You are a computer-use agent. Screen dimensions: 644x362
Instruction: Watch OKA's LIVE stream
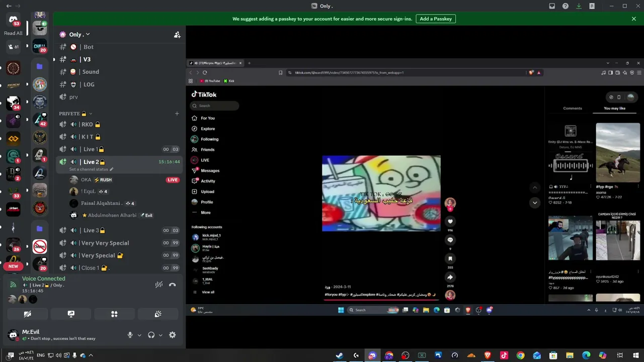coord(173,180)
